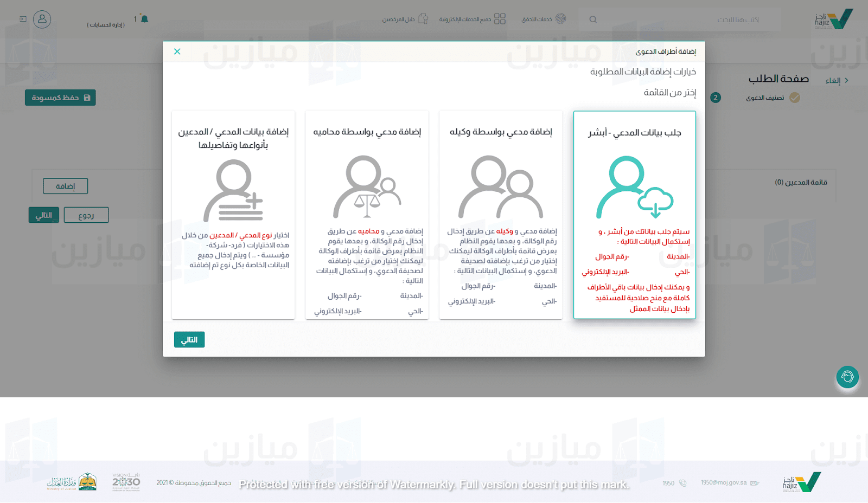Click the Ministry of Justice logo

[72, 481]
